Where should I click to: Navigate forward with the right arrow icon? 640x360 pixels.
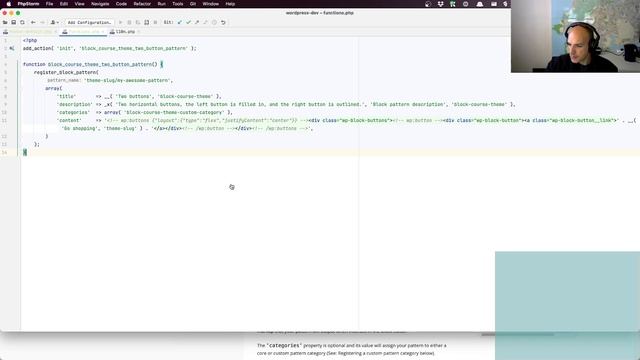click(x=42, y=22)
